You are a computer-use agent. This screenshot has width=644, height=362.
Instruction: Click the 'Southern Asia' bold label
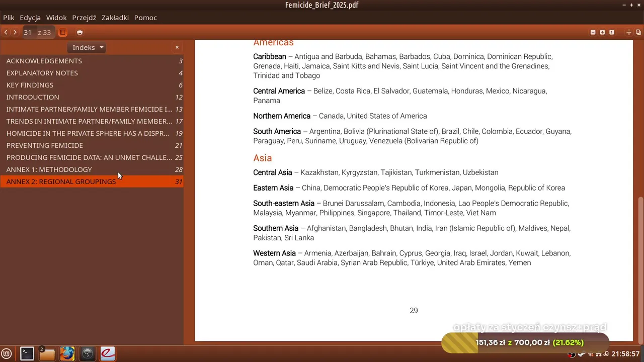point(276,228)
